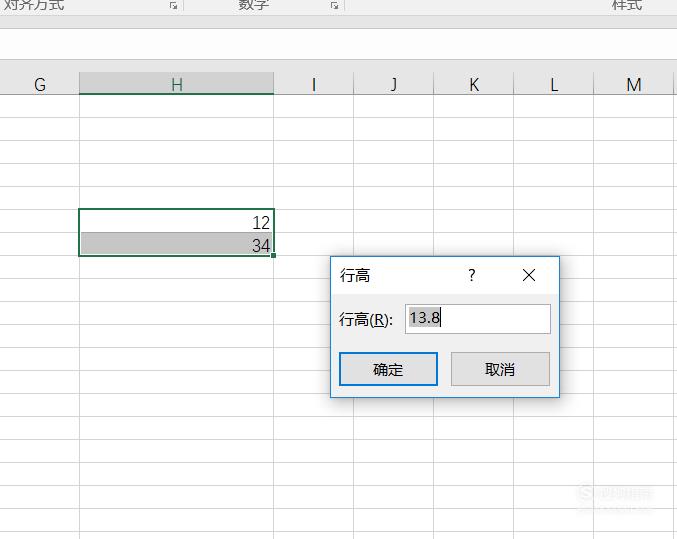Open the 数字 format dialog launcher
677x539 pixels.
[x=334, y=5]
